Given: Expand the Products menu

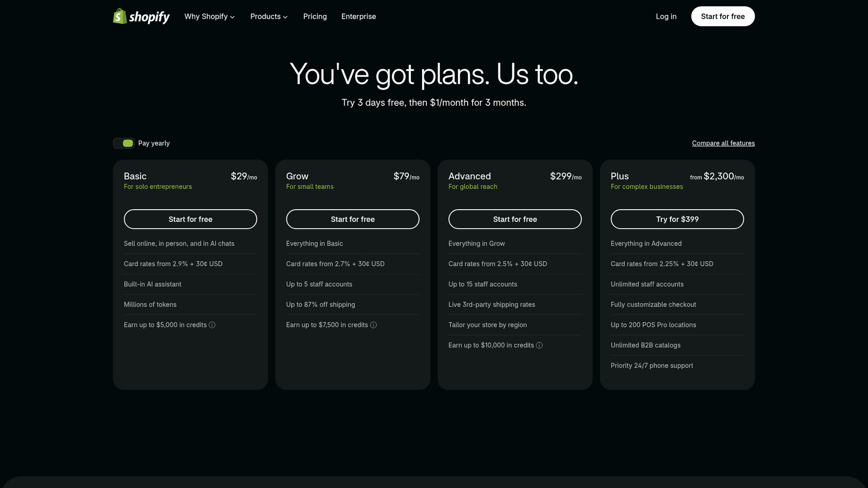Looking at the screenshot, I should click(269, 17).
